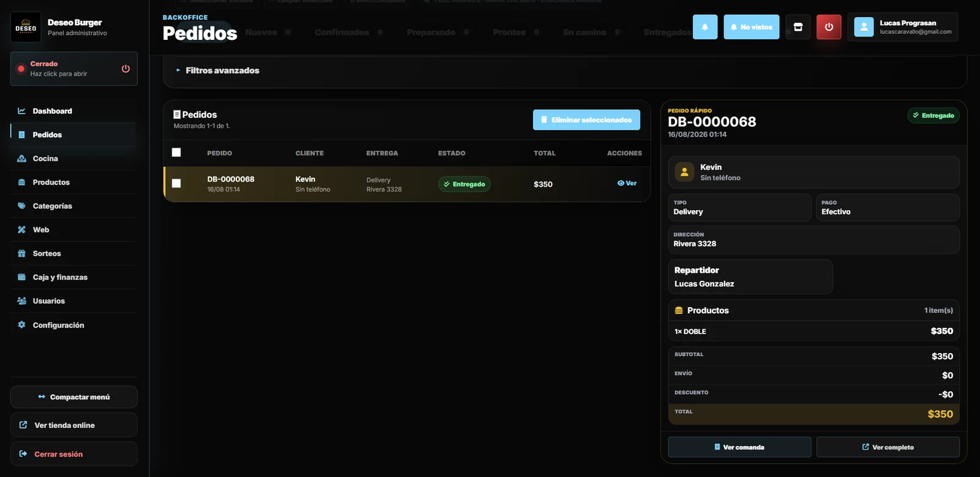Image resolution: width=980 pixels, height=477 pixels.
Task: Click the Cerrado store status card
Action: tap(73, 69)
